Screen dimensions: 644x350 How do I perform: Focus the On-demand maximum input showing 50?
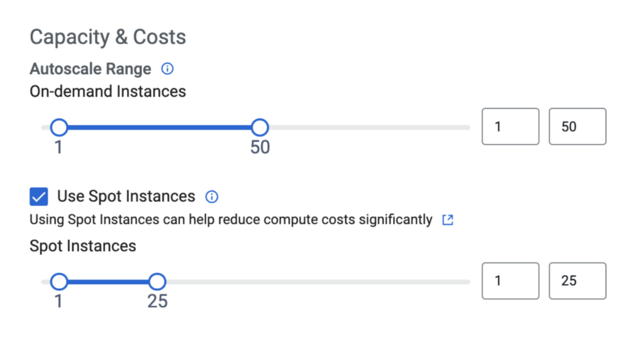(x=578, y=127)
